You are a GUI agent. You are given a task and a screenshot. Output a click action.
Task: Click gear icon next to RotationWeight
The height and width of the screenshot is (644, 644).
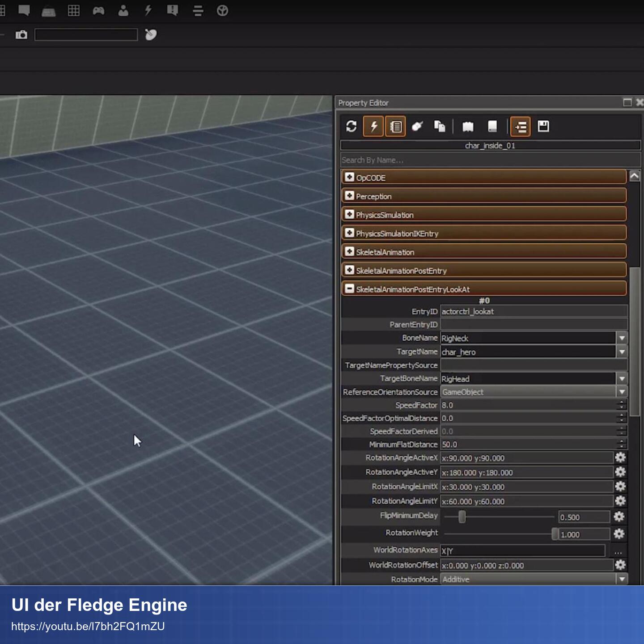(619, 534)
